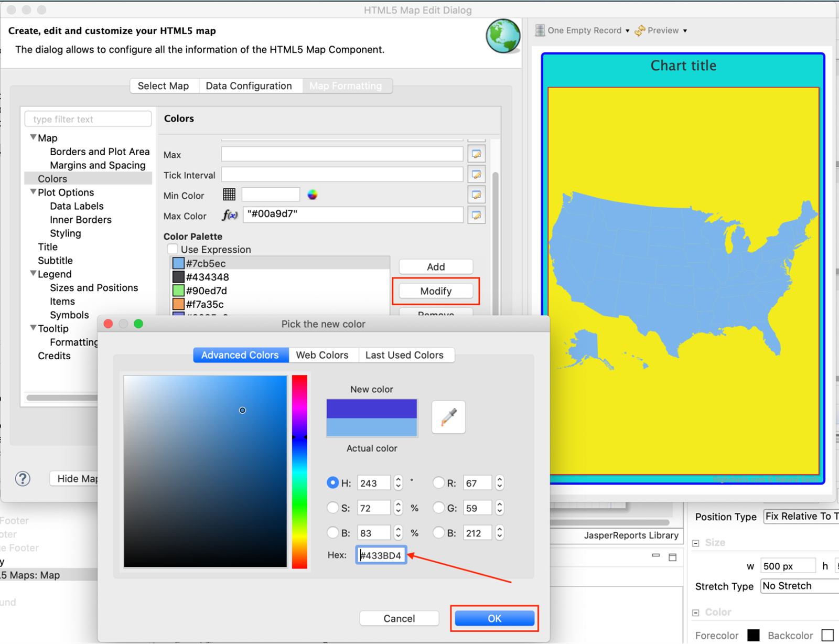Click the expression editor icon beside Tick Interval
839x644 pixels.
(x=476, y=174)
